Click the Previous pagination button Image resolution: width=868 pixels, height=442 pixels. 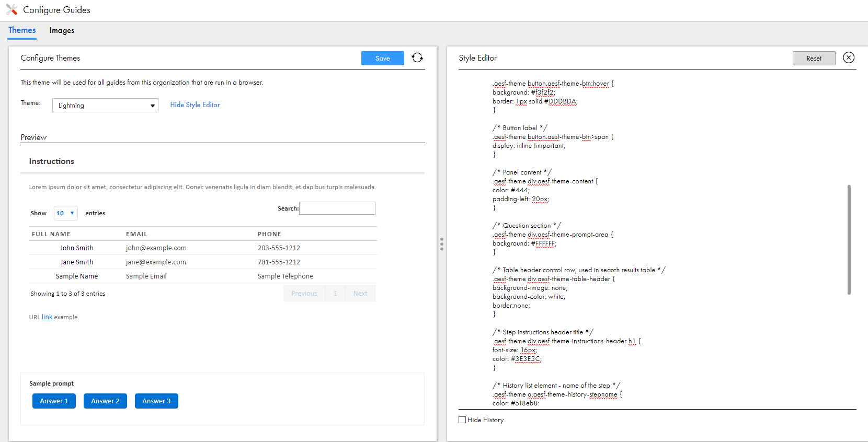304,294
